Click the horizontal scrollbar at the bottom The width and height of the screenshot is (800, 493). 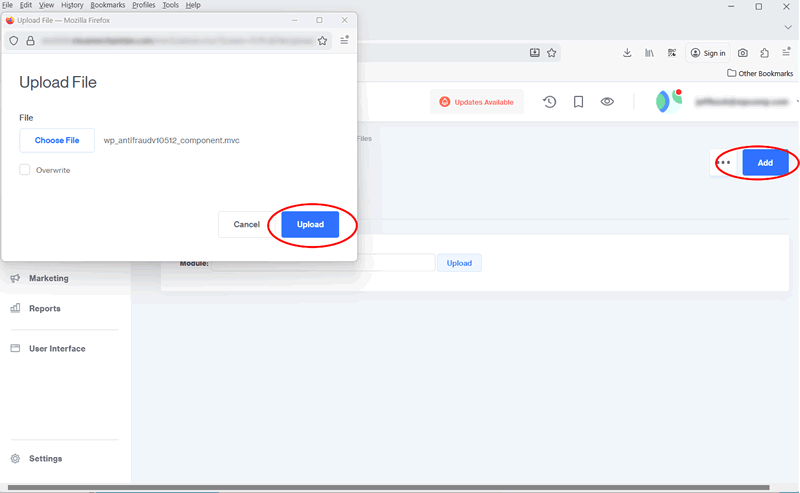coord(388,488)
